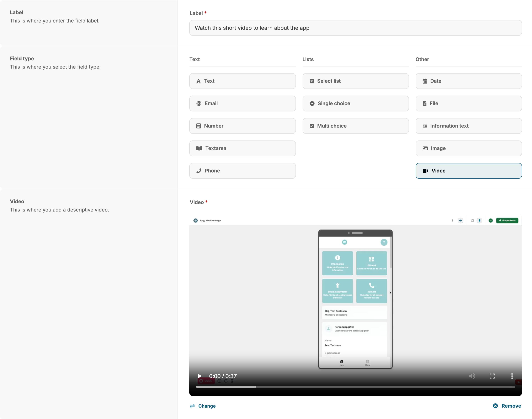Choose the Image field type
The height and width of the screenshot is (419, 532).
[x=468, y=148]
